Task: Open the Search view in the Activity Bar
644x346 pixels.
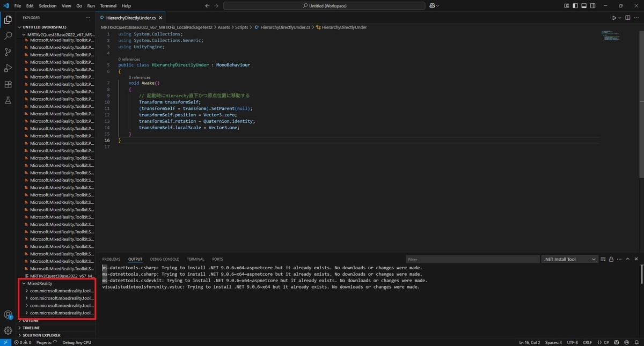Action: point(8,36)
